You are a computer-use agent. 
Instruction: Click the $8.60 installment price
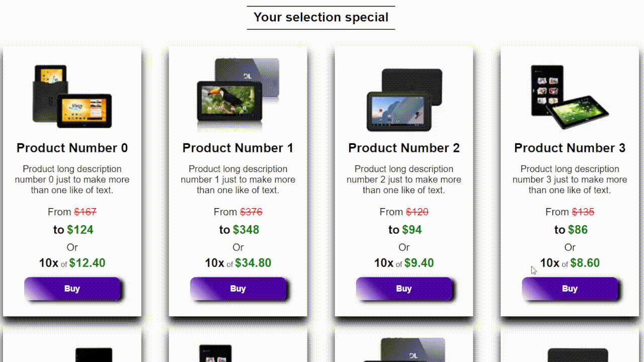coord(584,263)
